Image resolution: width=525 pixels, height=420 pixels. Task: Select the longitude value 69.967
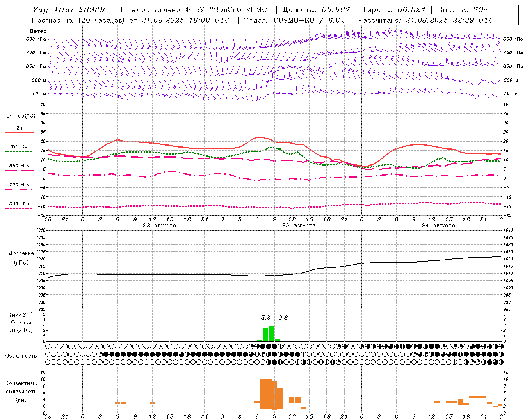(x=336, y=10)
